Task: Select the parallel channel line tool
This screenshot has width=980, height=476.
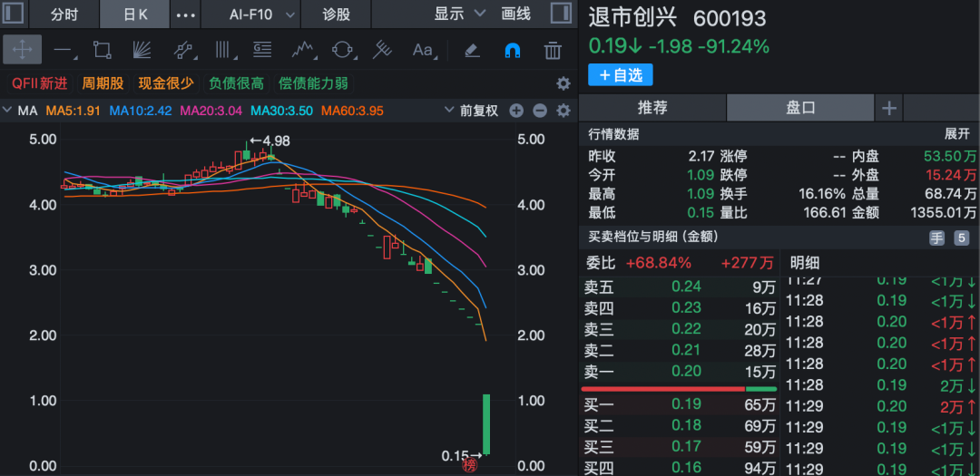Action: pyautogui.click(x=183, y=50)
